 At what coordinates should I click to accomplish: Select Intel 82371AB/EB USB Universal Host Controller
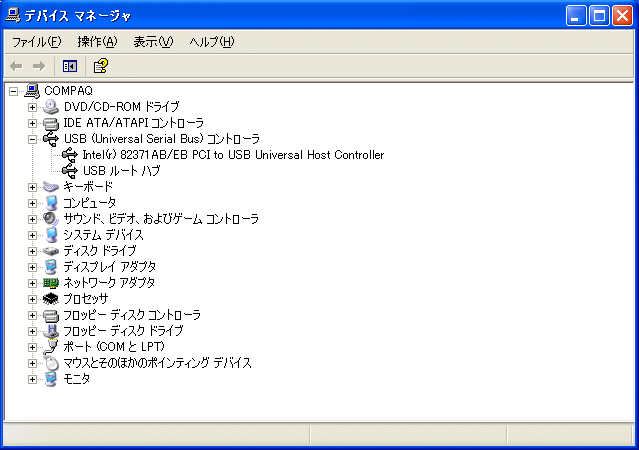coord(233,155)
